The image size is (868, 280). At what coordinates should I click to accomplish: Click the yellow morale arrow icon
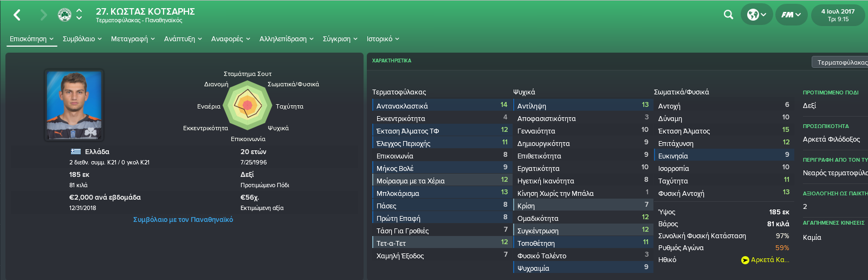coord(745,260)
